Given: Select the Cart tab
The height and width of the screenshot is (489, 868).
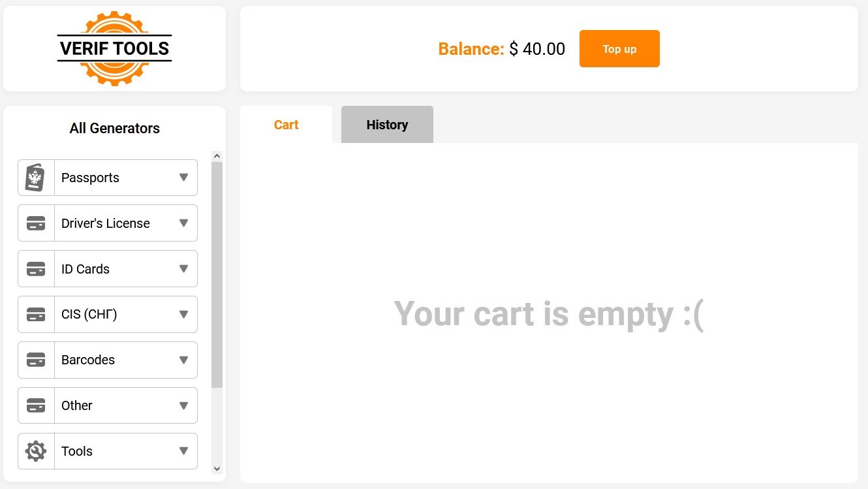Looking at the screenshot, I should tap(286, 125).
